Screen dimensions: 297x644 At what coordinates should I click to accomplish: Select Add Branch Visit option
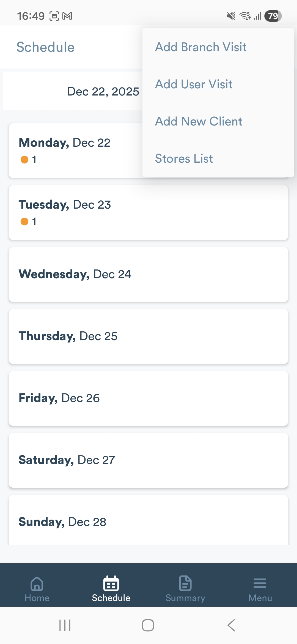pos(201,47)
